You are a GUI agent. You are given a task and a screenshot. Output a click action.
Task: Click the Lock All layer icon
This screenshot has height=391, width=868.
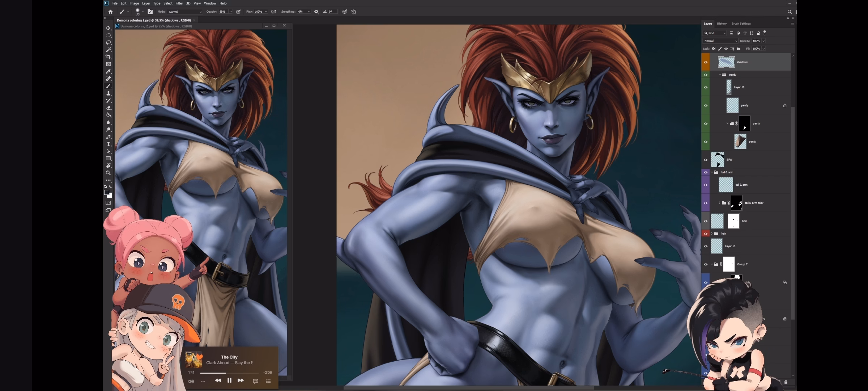[x=739, y=49]
